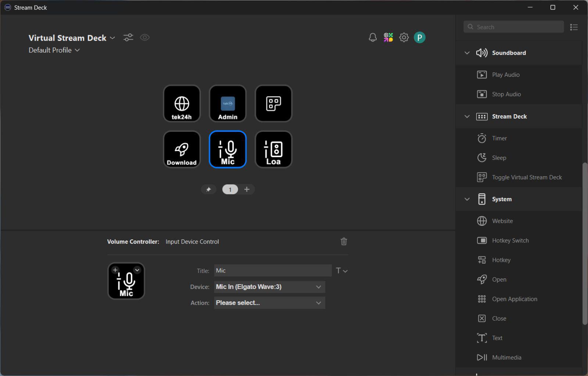
Task: Select the Timer action in Stream Deck category
Action: [x=499, y=138]
